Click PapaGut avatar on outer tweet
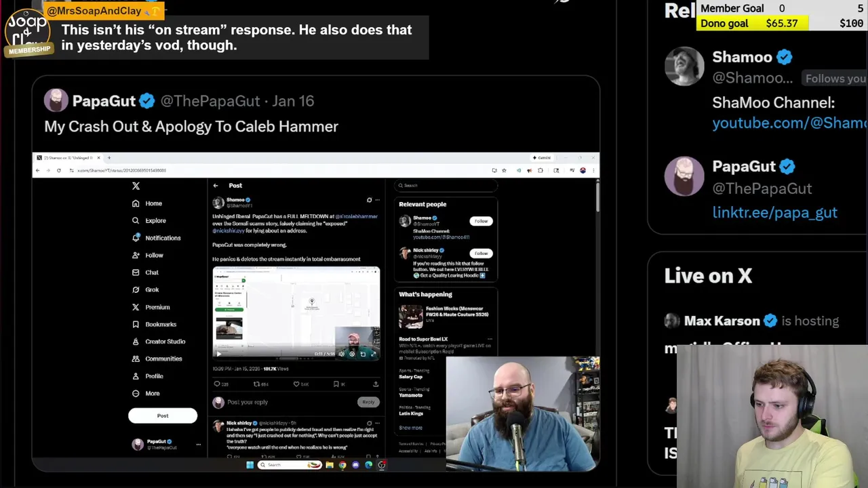The width and height of the screenshot is (868, 488). pyautogui.click(x=56, y=101)
